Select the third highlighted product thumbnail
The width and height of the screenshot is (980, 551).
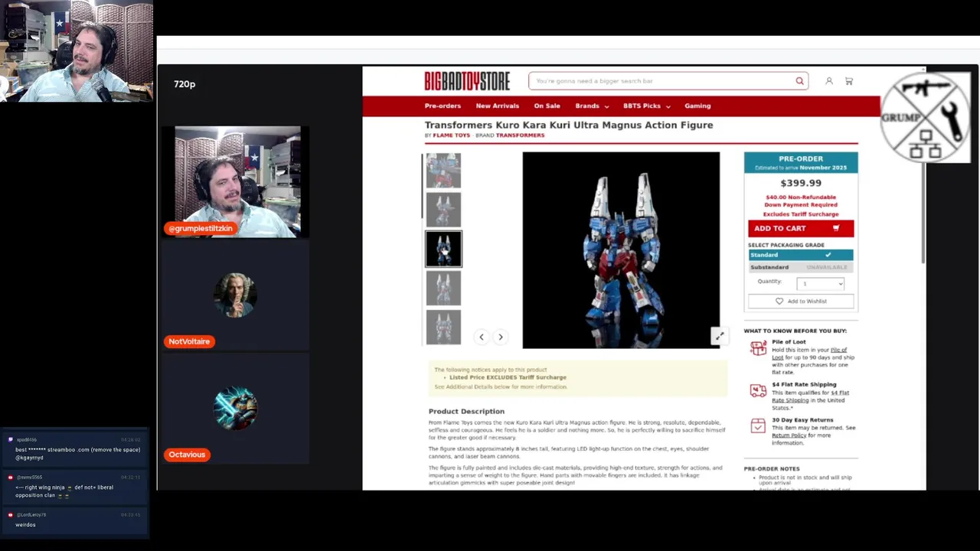tap(443, 249)
